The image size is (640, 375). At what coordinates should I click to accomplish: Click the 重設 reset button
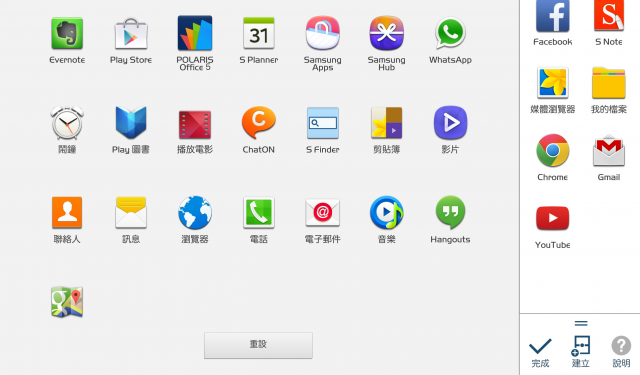(x=258, y=345)
